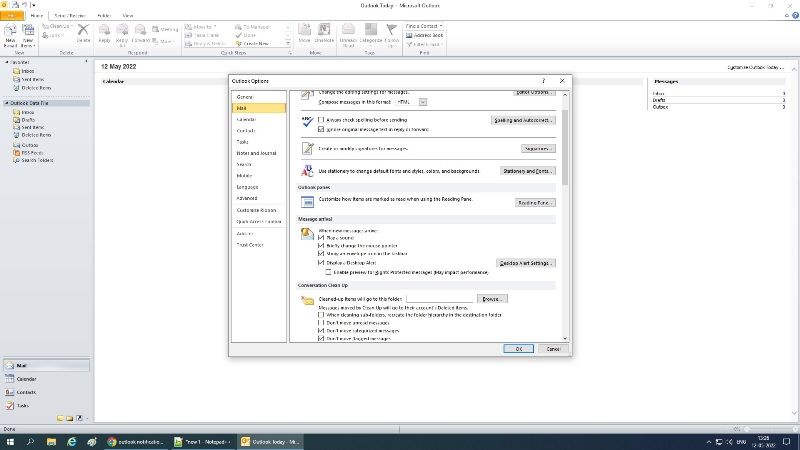Click the Undo quick access toolbar icon
Screen dimensions: 800x450
tap(24, 5)
